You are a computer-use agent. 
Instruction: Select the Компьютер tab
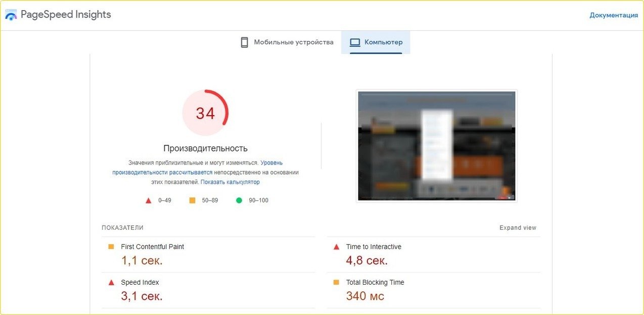click(376, 42)
